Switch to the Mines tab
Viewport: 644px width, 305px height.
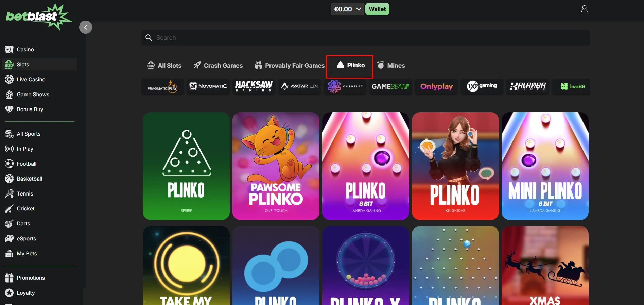(x=391, y=65)
